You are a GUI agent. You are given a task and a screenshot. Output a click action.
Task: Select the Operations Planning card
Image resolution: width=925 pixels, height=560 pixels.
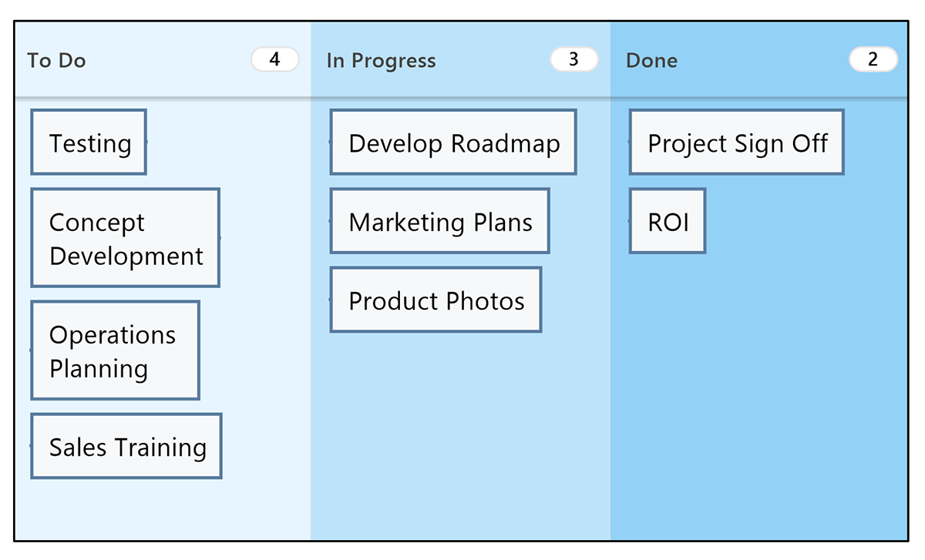(x=116, y=350)
